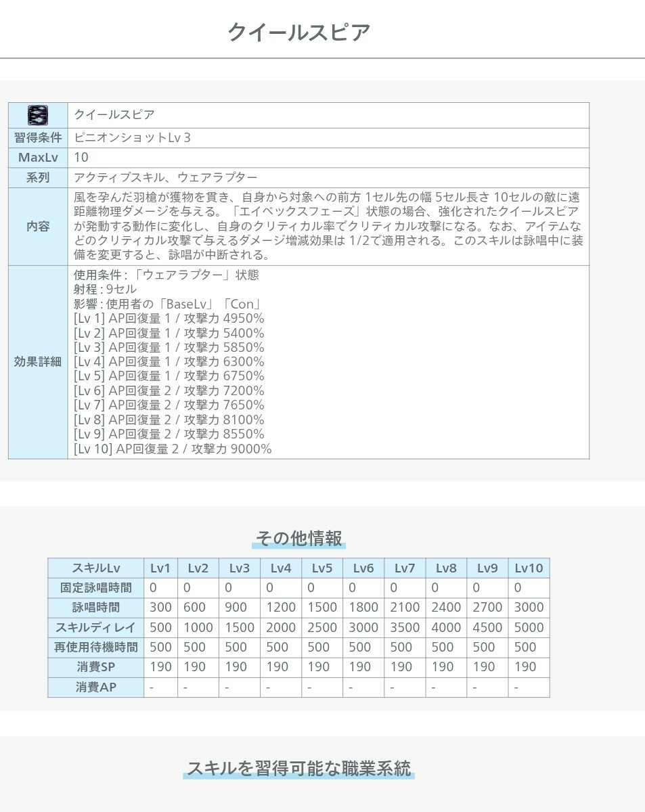The image size is (645, 812).
Task: Click the 習得条件 row label
Action: click(38, 138)
